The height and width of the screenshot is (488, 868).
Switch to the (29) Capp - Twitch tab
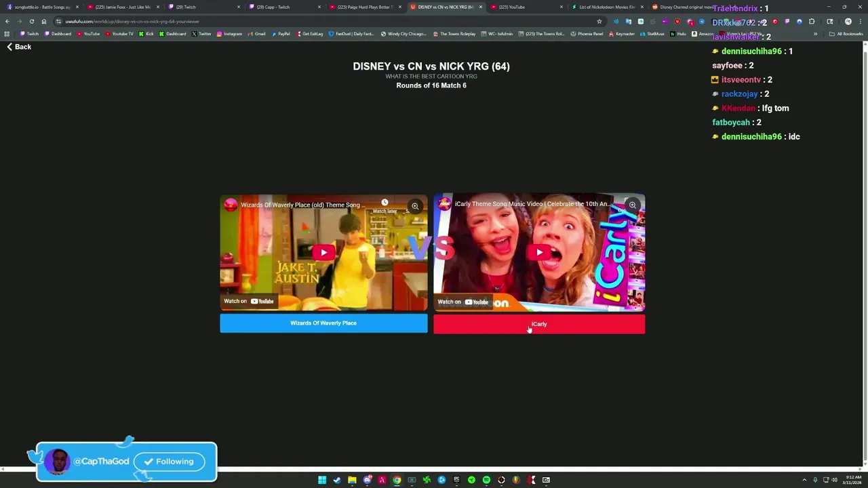click(283, 7)
